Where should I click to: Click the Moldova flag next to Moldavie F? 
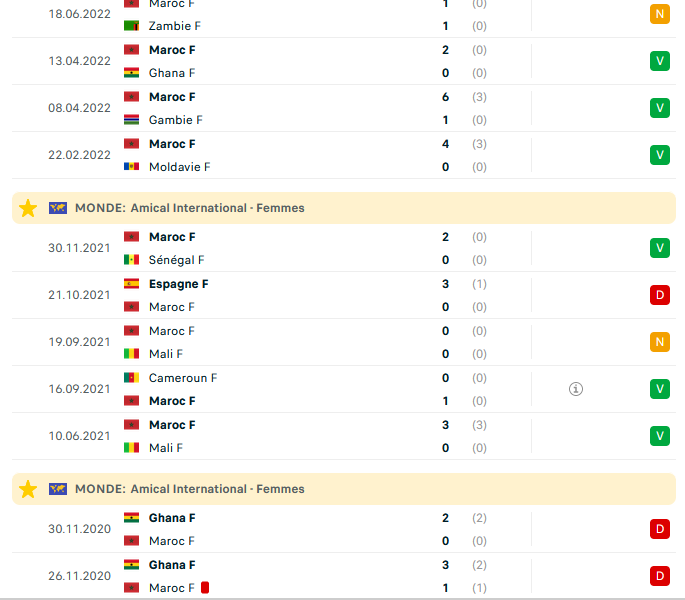(x=131, y=167)
